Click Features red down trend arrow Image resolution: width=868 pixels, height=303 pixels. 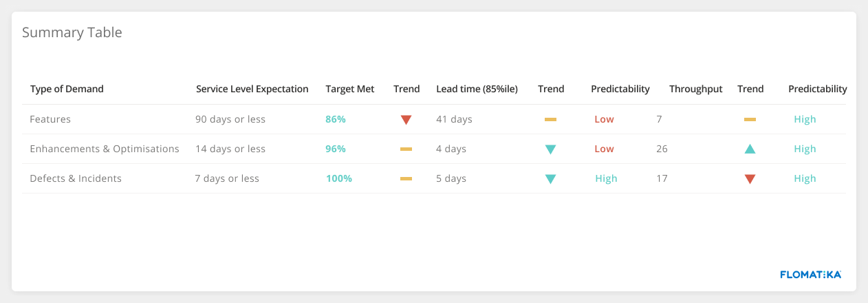click(x=406, y=120)
